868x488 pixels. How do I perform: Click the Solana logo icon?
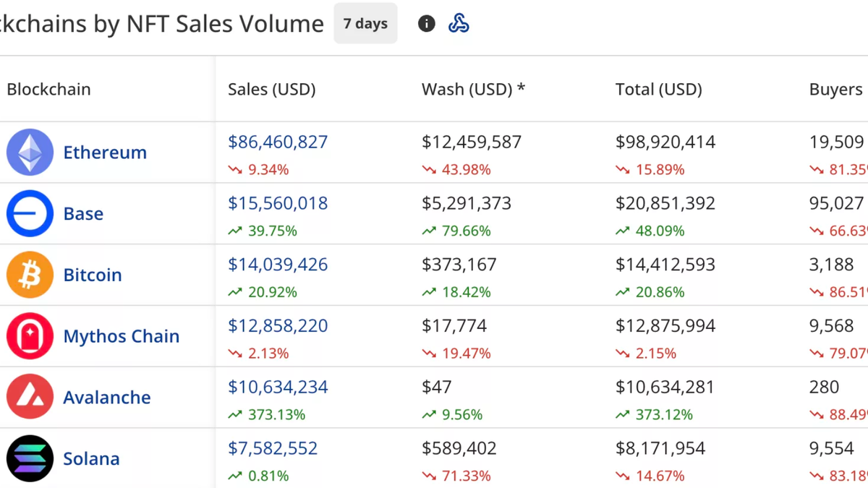(30, 458)
